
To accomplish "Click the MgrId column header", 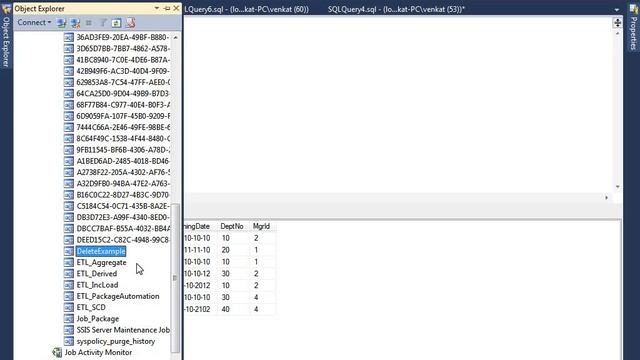I will [261, 226].
